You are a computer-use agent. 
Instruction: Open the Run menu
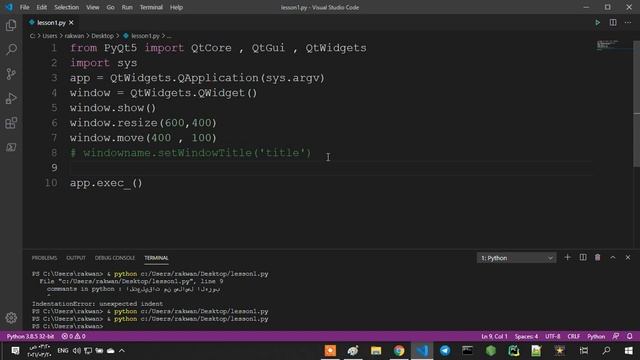[x=127, y=7]
